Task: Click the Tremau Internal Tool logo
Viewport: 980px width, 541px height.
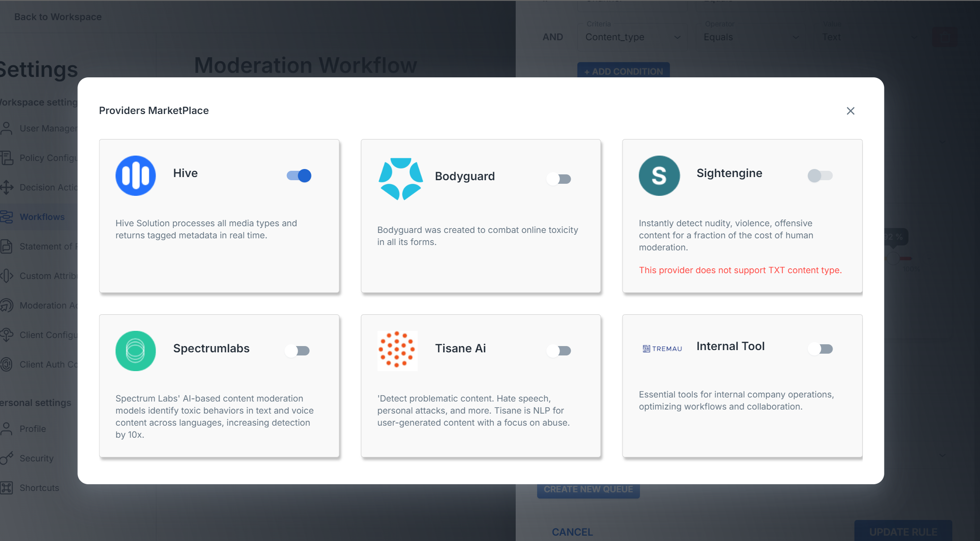Action: pos(662,349)
